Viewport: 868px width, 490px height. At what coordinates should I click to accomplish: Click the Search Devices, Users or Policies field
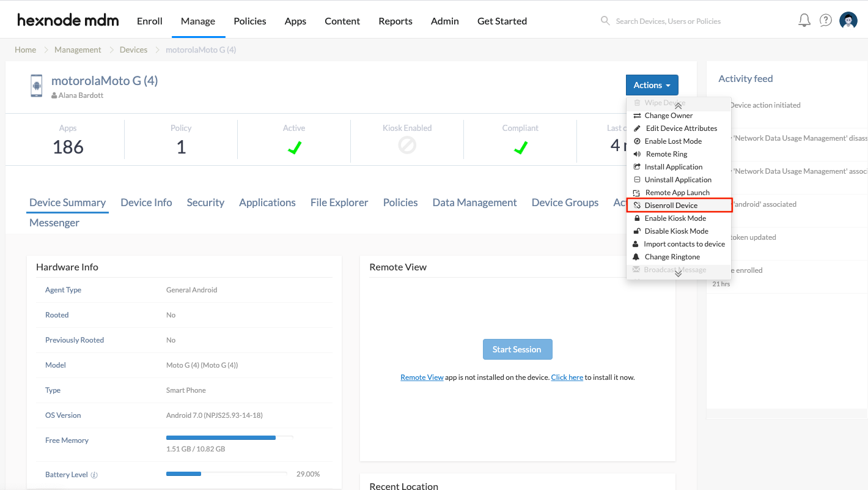tap(668, 21)
